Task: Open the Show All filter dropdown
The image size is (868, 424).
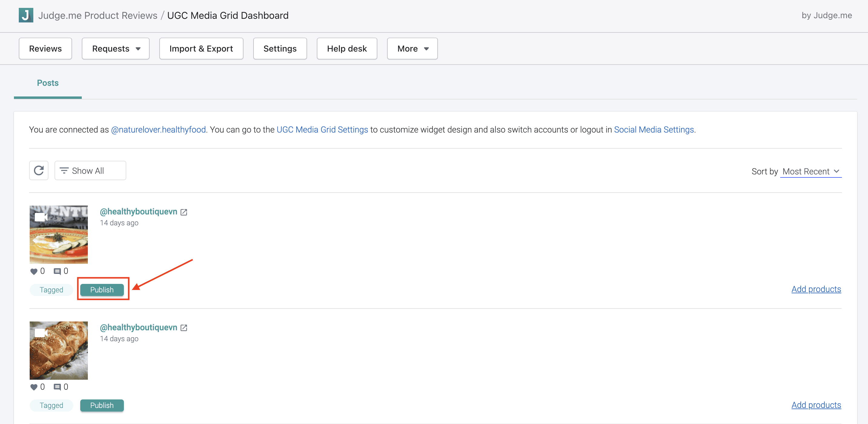Action: 90,170
